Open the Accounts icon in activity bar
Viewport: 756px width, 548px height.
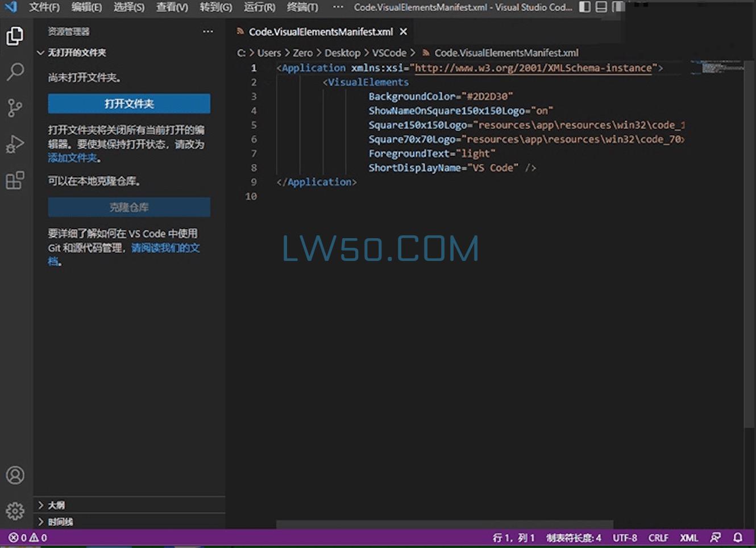click(x=15, y=475)
